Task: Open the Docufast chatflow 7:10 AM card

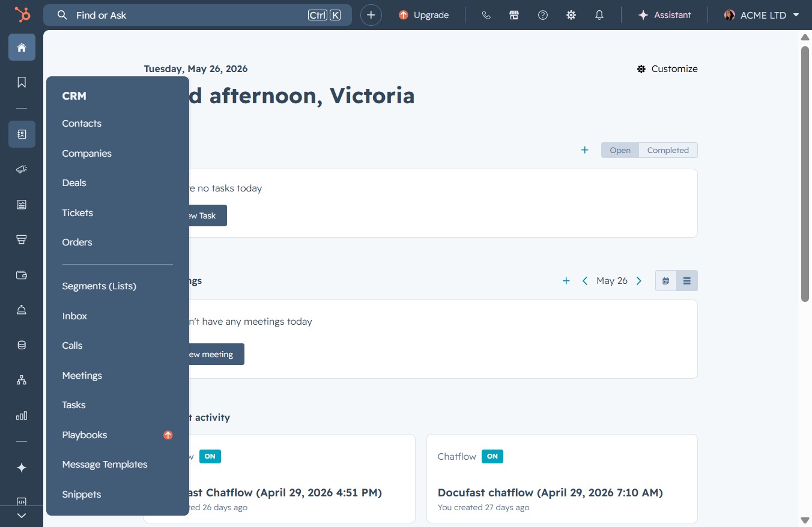Action: pyautogui.click(x=562, y=478)
